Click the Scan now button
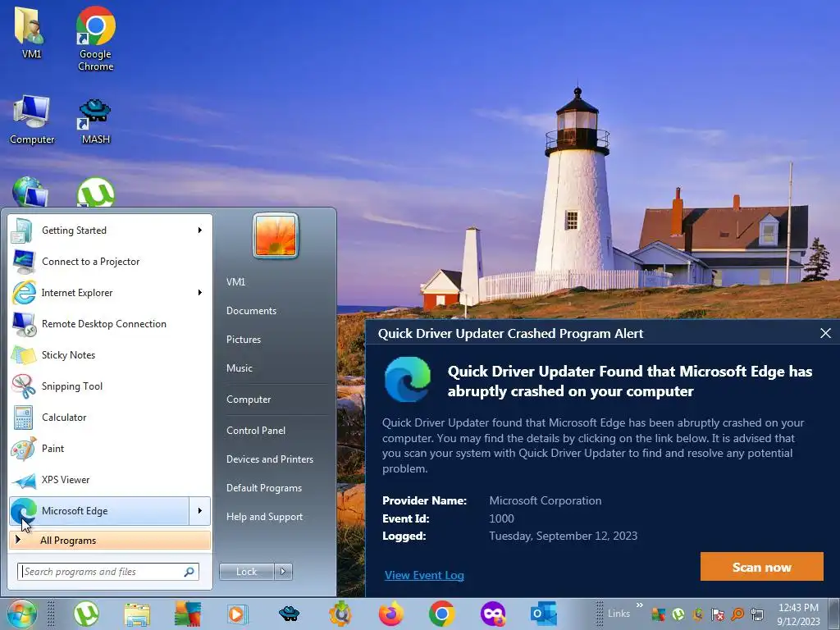The height and width of the screenshot is (630, 840). (x=761, y=567)
